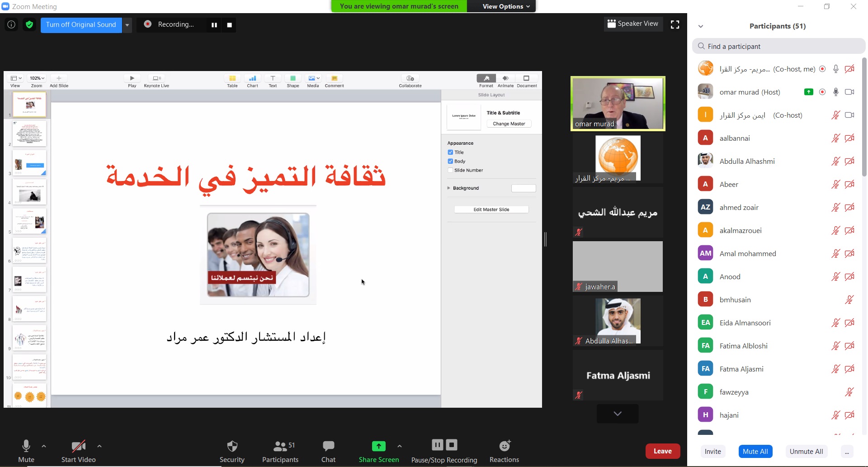Stop the recording from top bar
Viewport: 868px width, 467px height.
coord(229,25)
